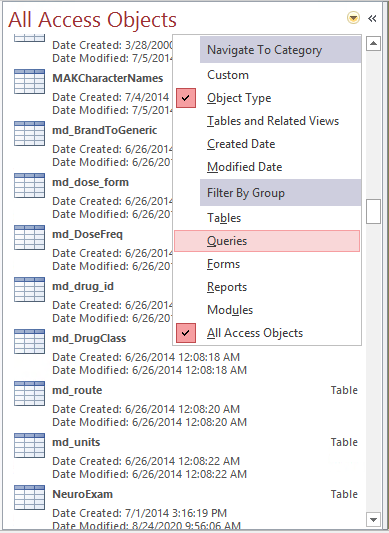Click md_DrugClass Date Modified 12:08:18 AM
The image size is (389, 533).
(150, 370)
